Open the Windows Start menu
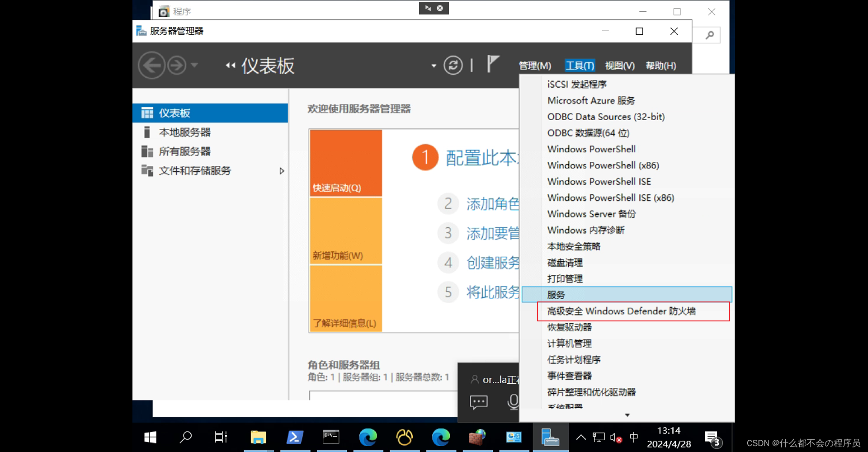This screenshot has width=868, height=452. click(x=150, y=437)
